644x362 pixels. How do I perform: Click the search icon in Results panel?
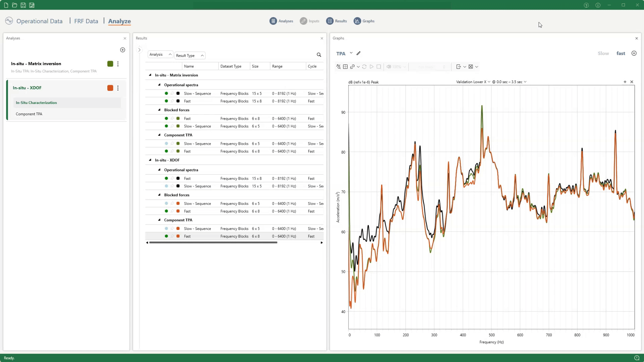point(319,55)
